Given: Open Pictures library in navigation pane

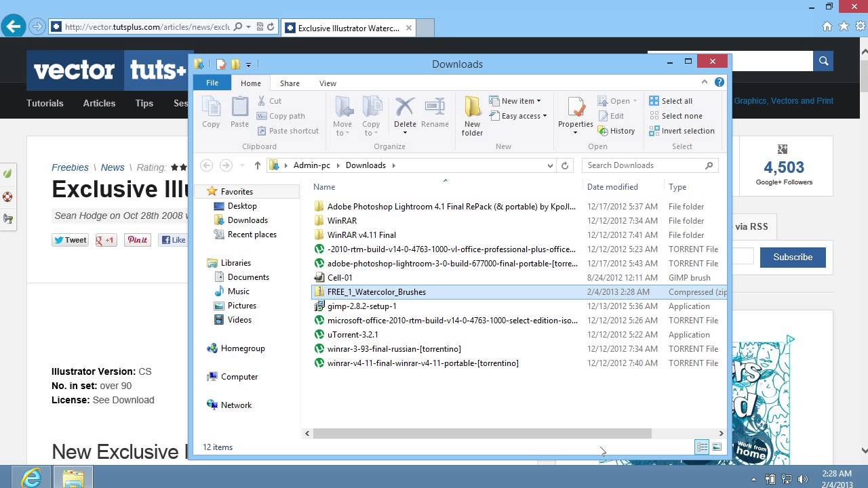Looking at the screenshot, I should 235,306.
